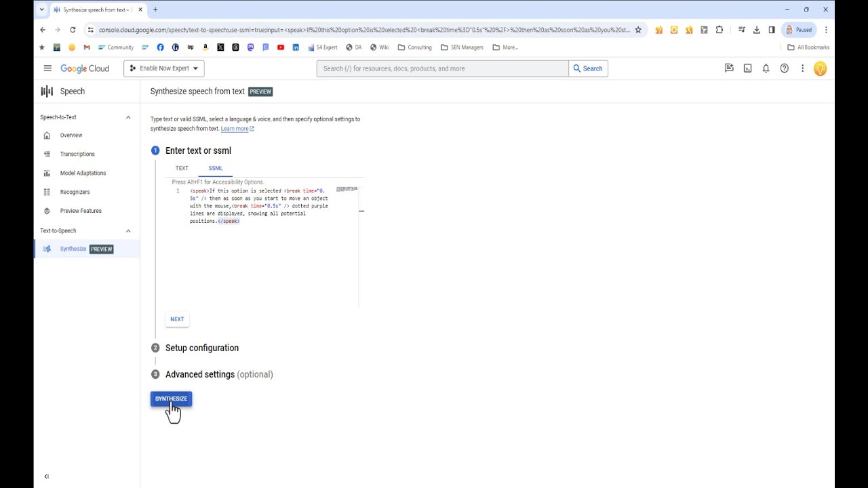Collapse the Text-to-Speech section

tap(128, 231)
